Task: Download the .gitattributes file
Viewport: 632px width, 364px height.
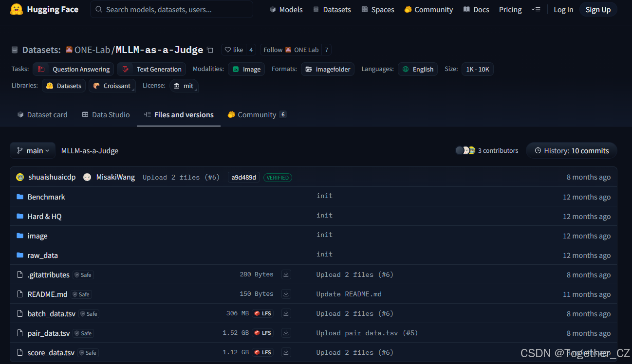Action: pyautogui.click(x=286, y=274)
